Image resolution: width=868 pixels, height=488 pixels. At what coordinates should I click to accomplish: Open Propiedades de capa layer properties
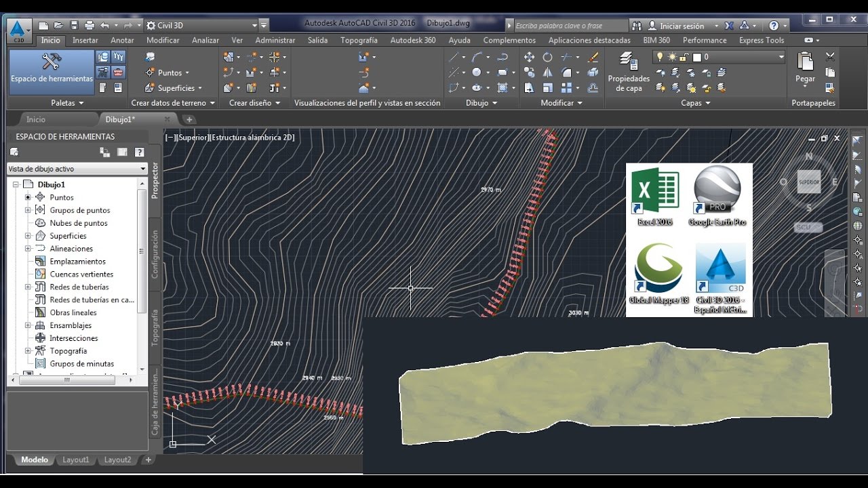point(629,73)
